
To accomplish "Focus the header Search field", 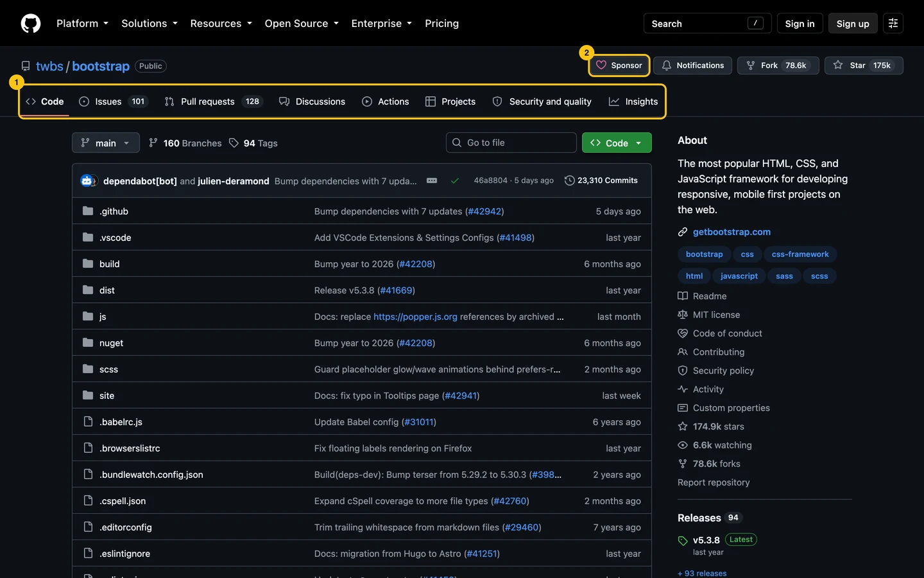I will [707, 23].
